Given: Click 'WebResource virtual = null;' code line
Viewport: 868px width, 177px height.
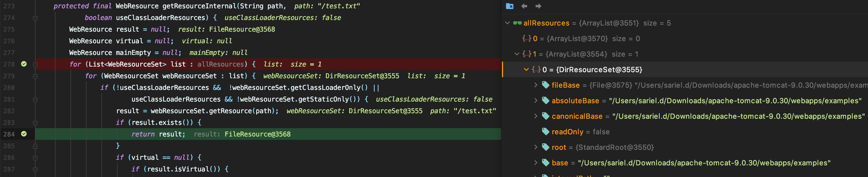Looking at the screenshot, I should 121,41.
